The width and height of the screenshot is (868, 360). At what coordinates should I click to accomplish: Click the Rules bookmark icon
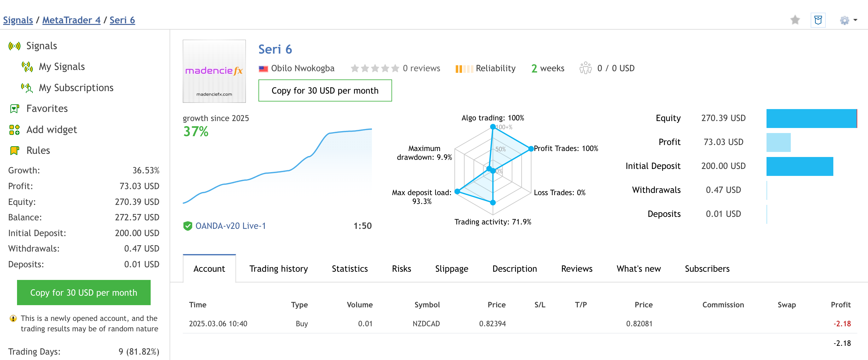point(14,151)
